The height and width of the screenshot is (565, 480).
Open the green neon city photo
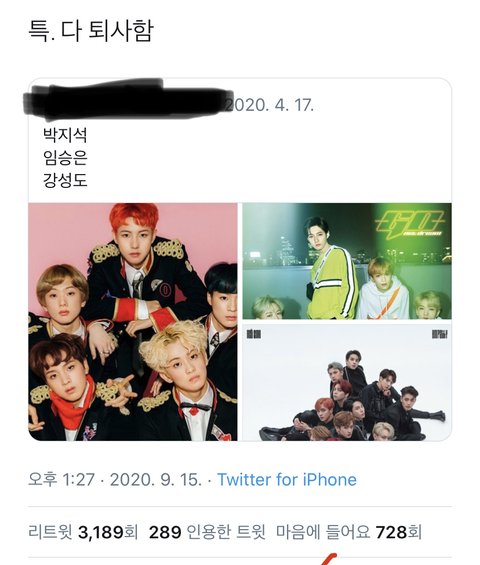[x=347, y=261]
